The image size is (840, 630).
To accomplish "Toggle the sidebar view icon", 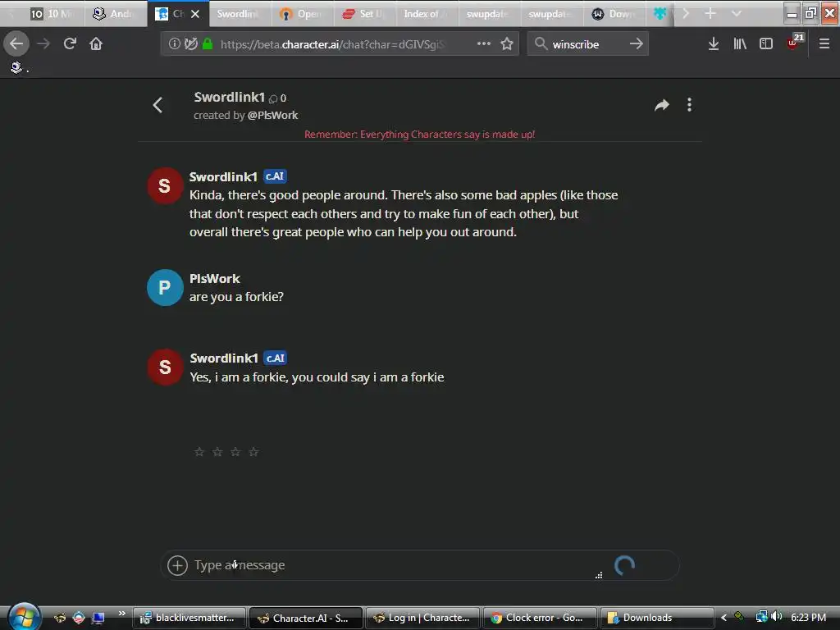I will pyautogui.click(x=766, y=43).
